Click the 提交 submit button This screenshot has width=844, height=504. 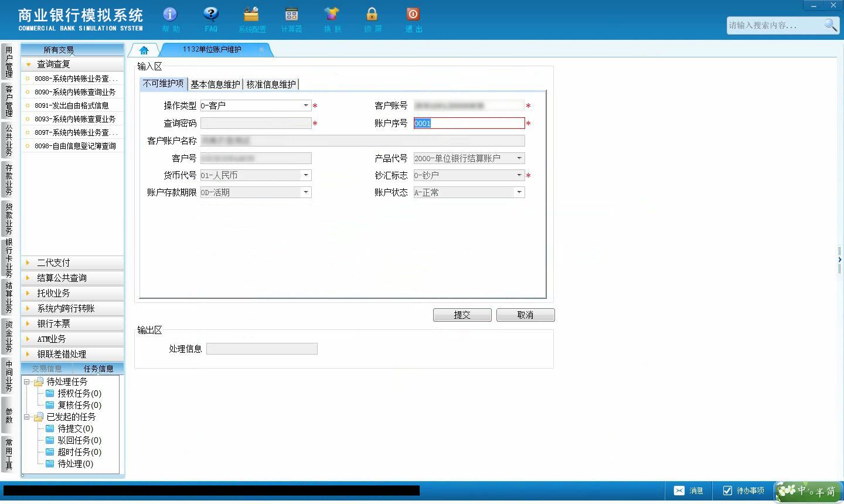462,315
